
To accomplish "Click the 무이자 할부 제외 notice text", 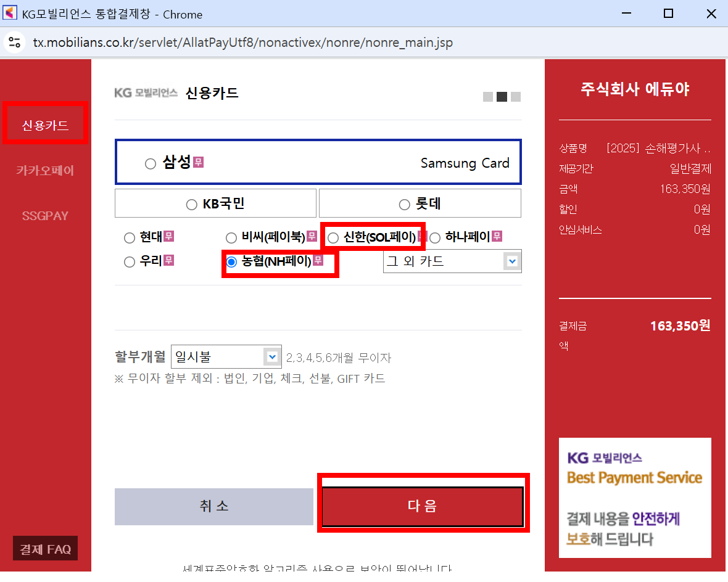I will [250, 379].
